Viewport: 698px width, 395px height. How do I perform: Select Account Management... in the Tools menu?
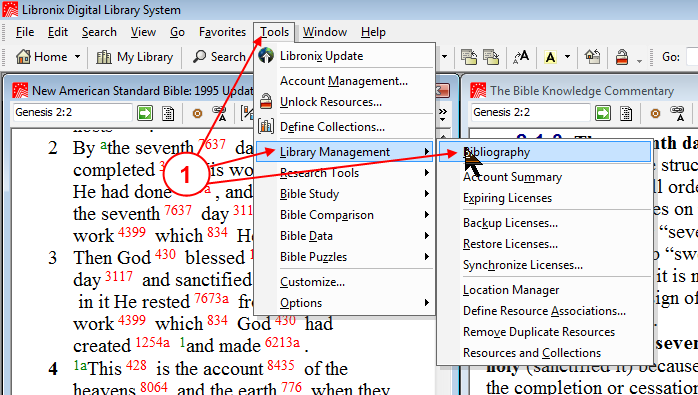345,81
